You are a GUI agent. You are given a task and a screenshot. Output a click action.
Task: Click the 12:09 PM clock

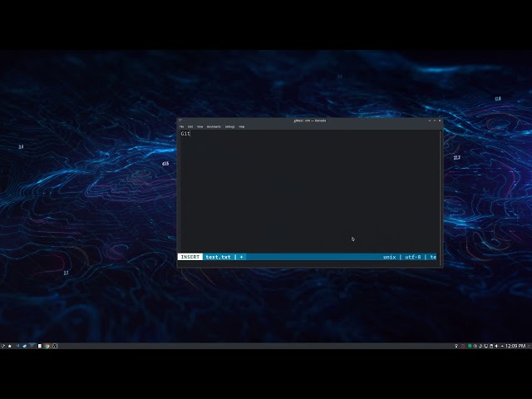(515, 346)
